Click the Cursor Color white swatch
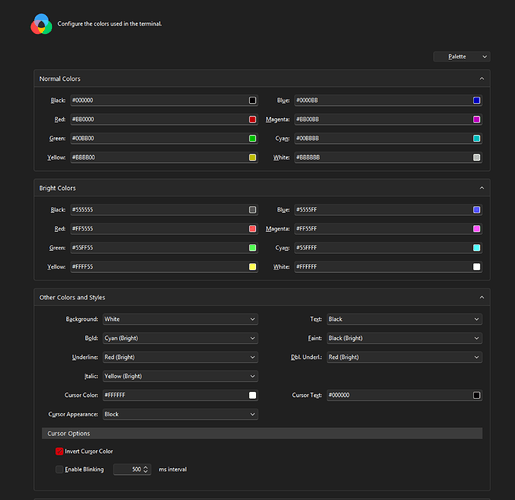The height and width of the screenshot is (500, 515). click(252, 395)
